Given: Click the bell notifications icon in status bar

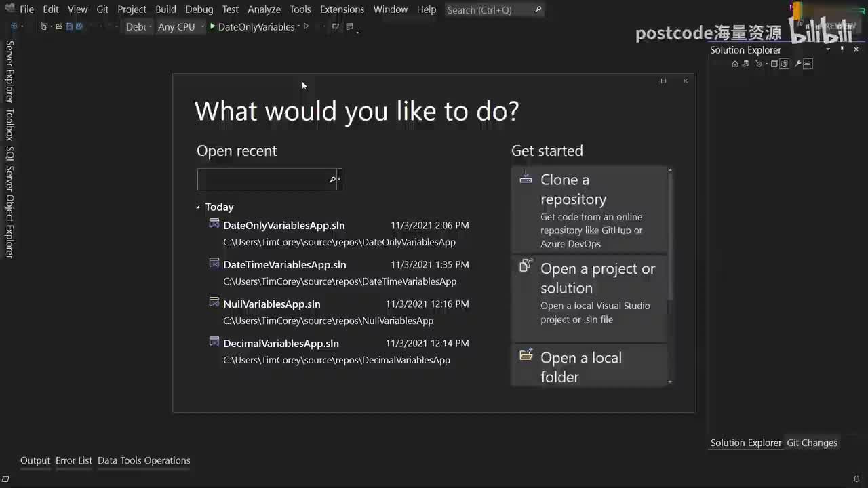Looking at the screenshot, I should pyautogui.click(x=856, y=479).
